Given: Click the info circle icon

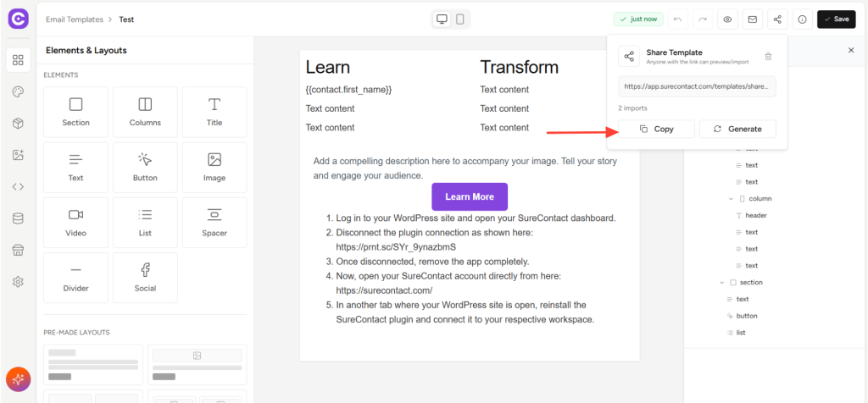Looking at the screenshot, I should [802, 19].
